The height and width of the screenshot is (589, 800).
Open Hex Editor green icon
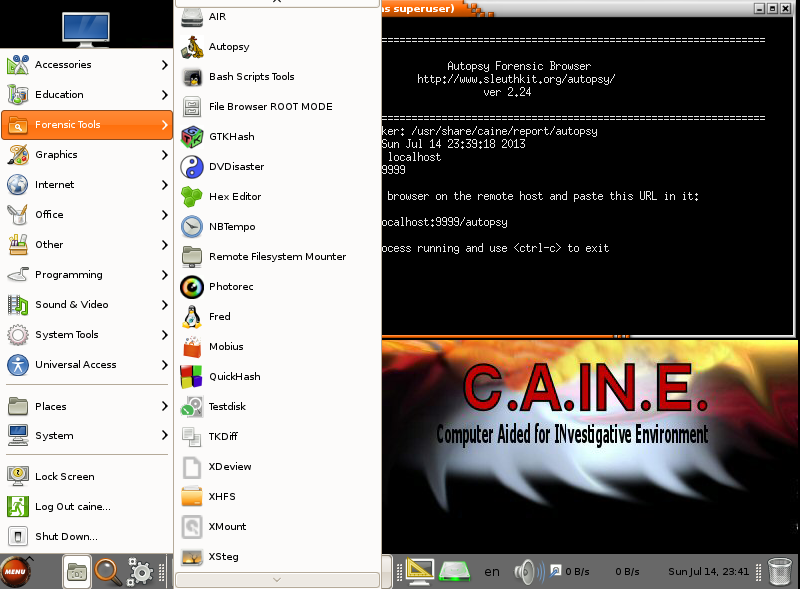tap(192, 197)
